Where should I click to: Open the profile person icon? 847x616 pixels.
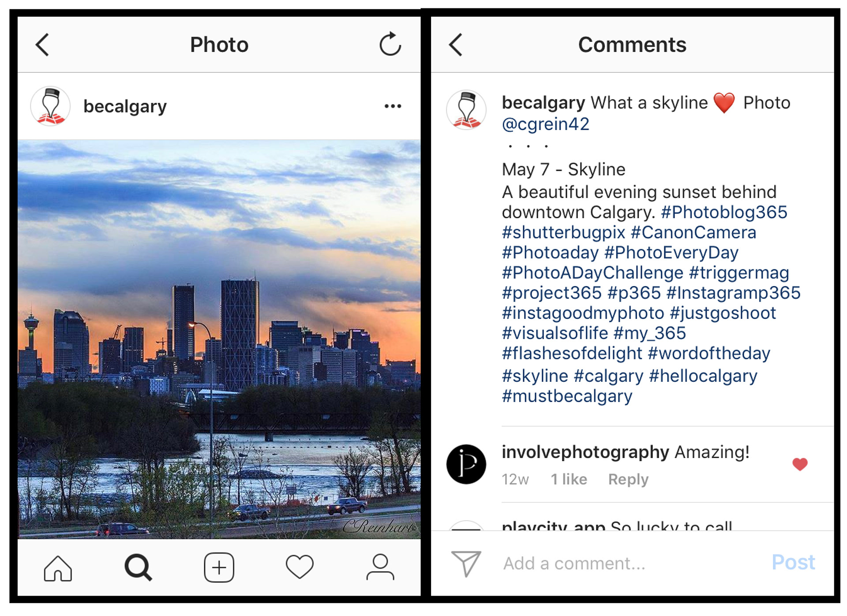380,567
